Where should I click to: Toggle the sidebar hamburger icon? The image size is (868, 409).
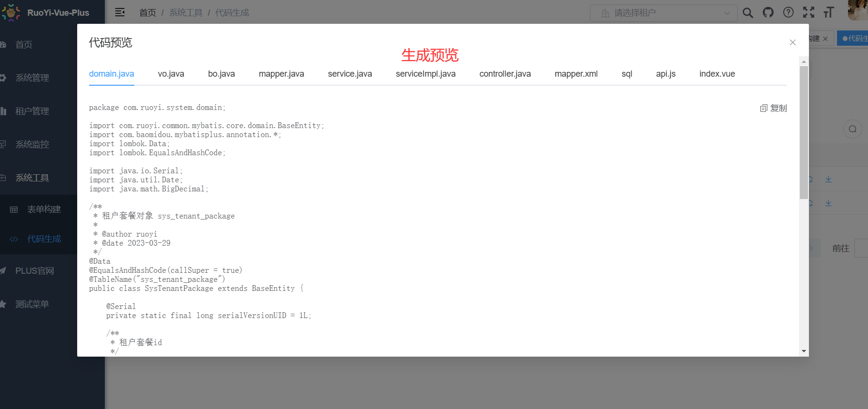[x=120, y=12]
